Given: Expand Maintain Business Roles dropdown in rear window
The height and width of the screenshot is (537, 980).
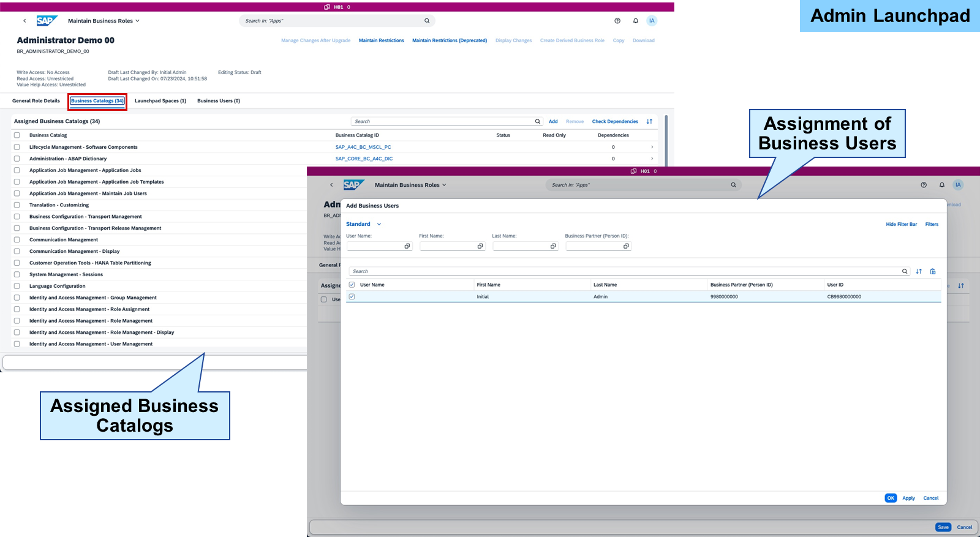Looking at the screenshot, I should pyautogui.click(x=137, y=21).
